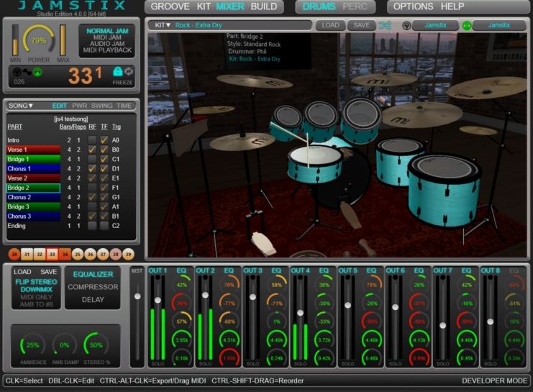Toggle SOLO on OUT 5 channel
533x392 pixels.
347,364
